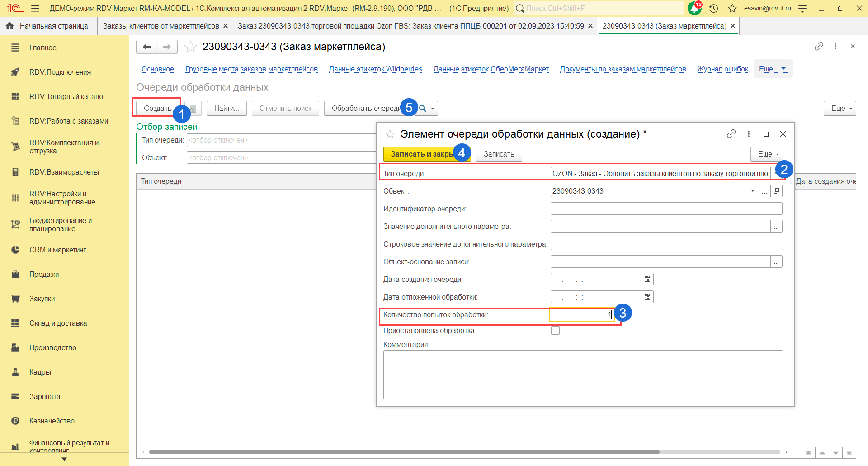Open calendar for Дата отложенной обработки
Screen dimensions: 868x466
point(647,297)
